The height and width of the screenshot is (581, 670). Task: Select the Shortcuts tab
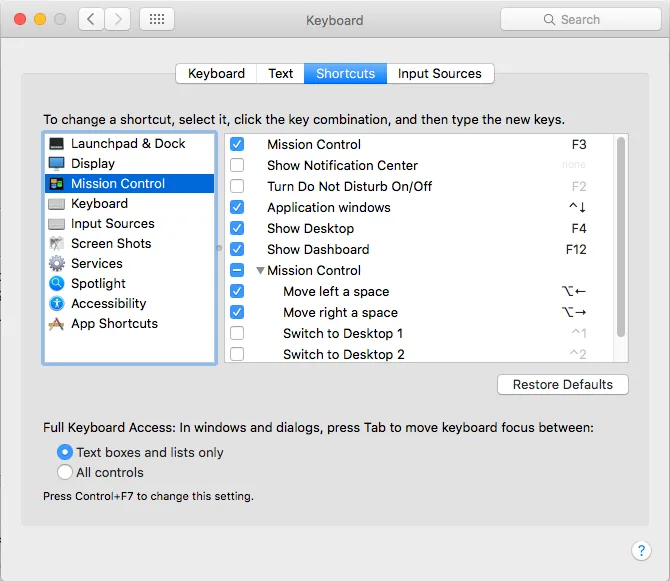click(x=345, y=73)
